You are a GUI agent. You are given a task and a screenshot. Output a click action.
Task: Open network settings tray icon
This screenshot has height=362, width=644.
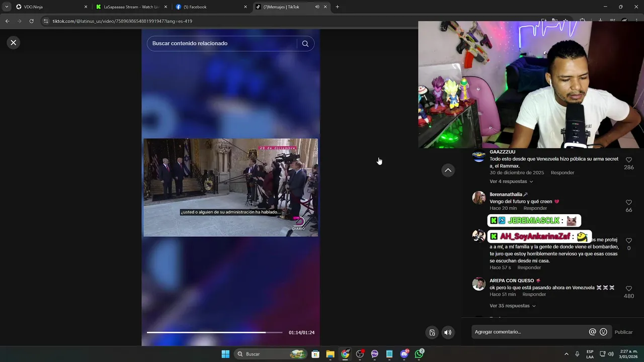(602, 354)
